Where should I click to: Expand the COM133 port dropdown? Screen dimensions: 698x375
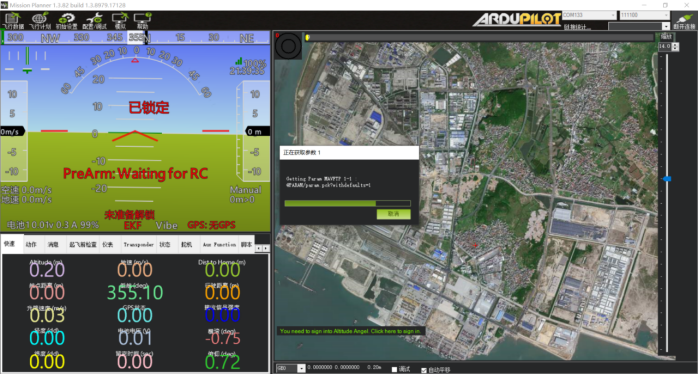(x=589, y=15)
